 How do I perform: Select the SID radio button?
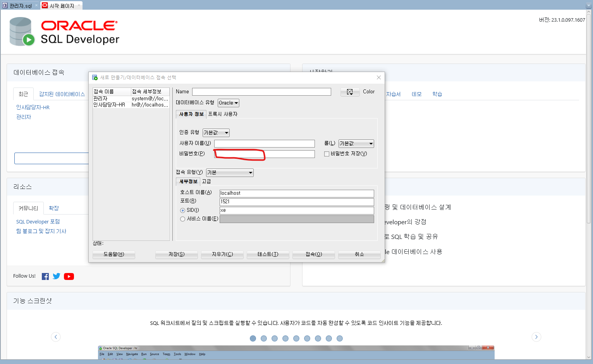(182, 210)
